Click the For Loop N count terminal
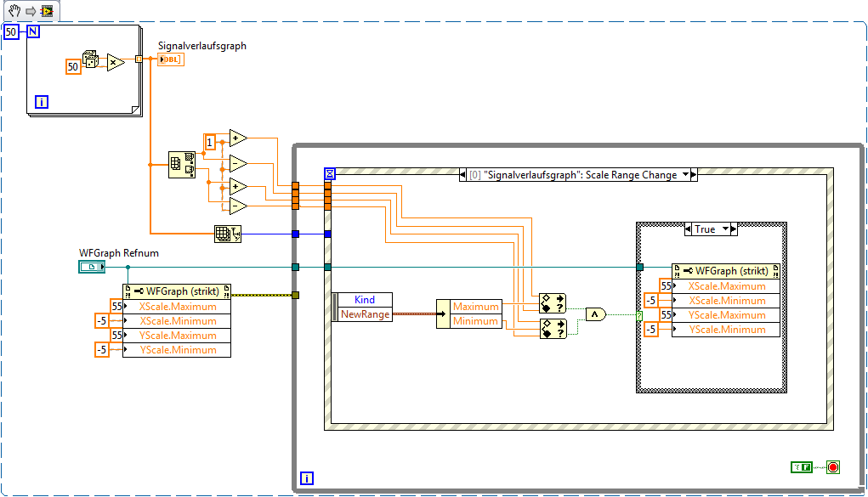Viewport: 868px width, 497px height. 33,31
